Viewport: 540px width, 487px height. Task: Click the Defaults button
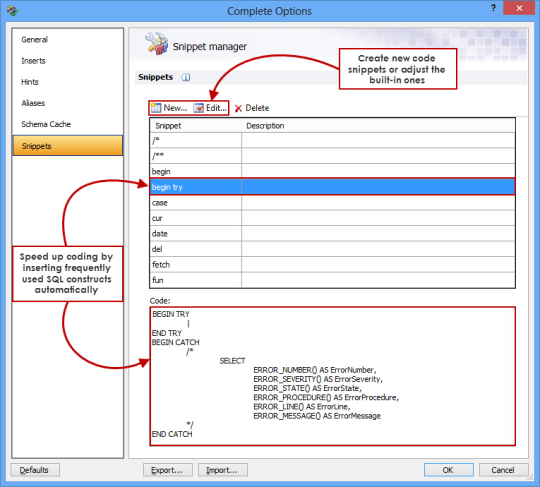[x=35, y=470]
